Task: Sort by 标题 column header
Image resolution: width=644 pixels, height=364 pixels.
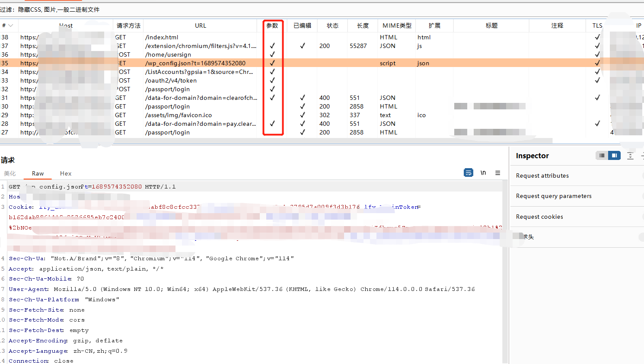Action: (491, 26)
